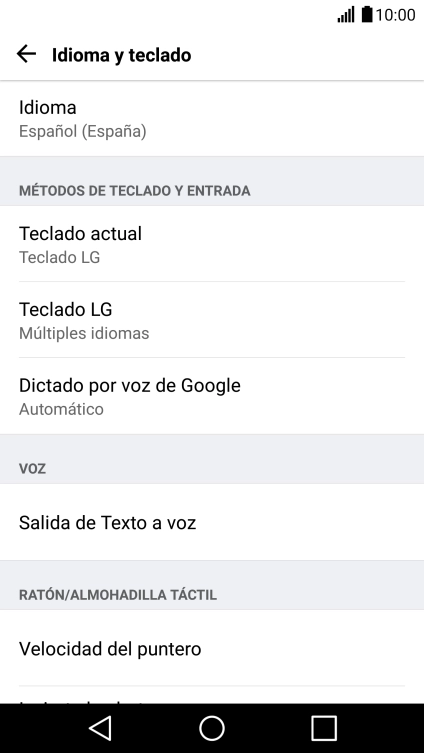
Task: Tap the Android back navigation triangle
Action: pyautogui.click(x=100, y=728)
